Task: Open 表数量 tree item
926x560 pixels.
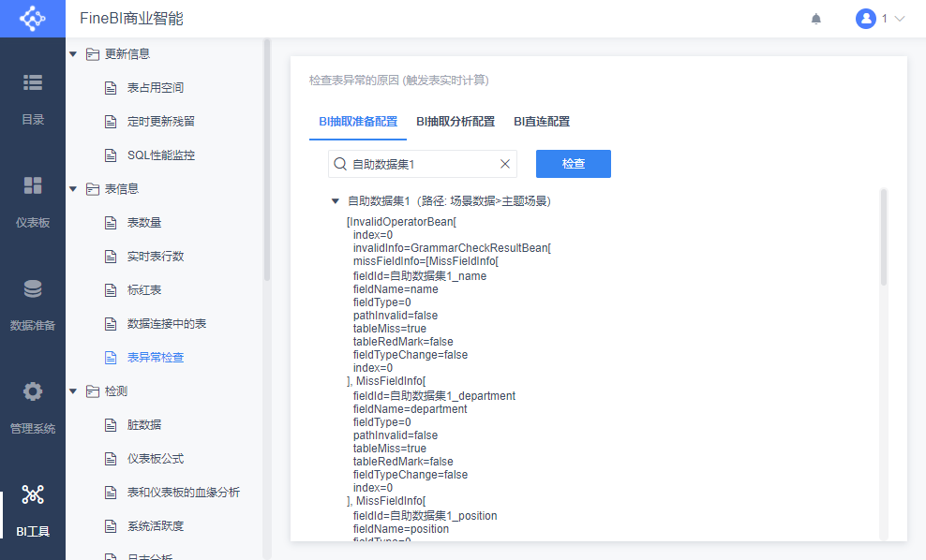Action: pyautogui.click(x=144, y=223)
